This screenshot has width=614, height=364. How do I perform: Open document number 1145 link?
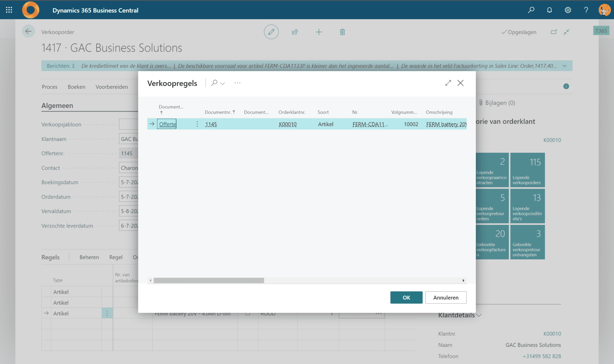coord(211,124)
